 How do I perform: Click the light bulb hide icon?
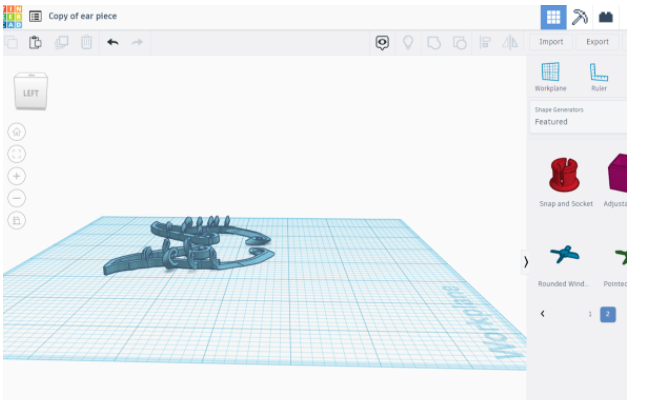408,42
